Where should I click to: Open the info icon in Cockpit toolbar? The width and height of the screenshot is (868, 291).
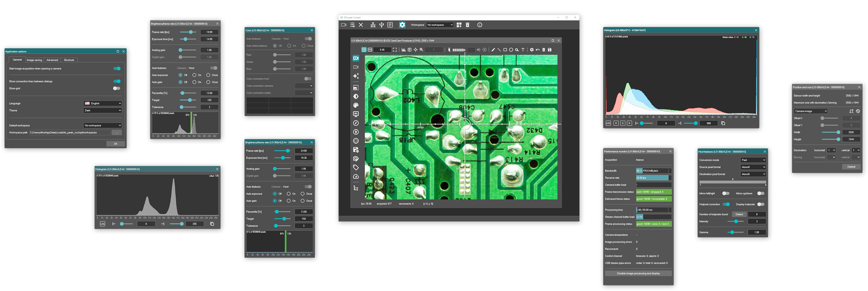(x=480, y=25)
